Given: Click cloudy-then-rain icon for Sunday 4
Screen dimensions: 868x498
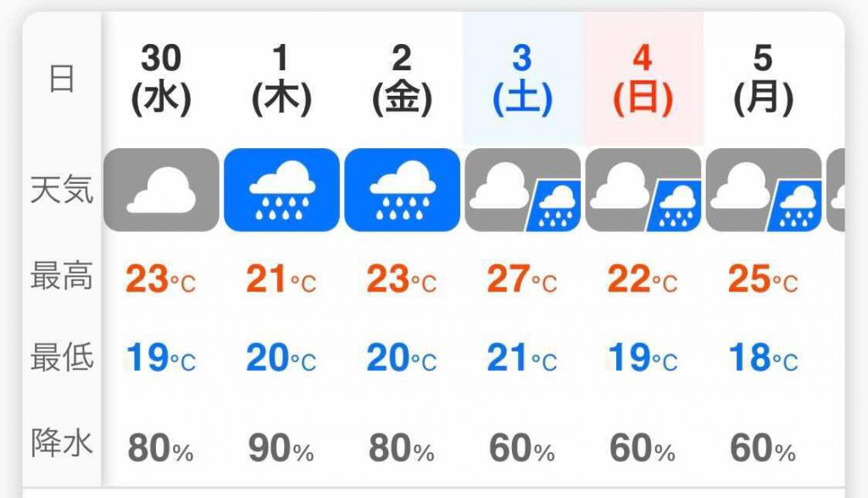Looking at the screenshot, I should (x=643, y=190).
